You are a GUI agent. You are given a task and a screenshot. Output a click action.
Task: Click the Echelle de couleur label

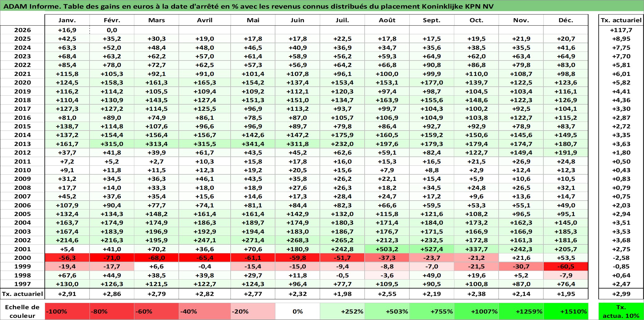23,311
